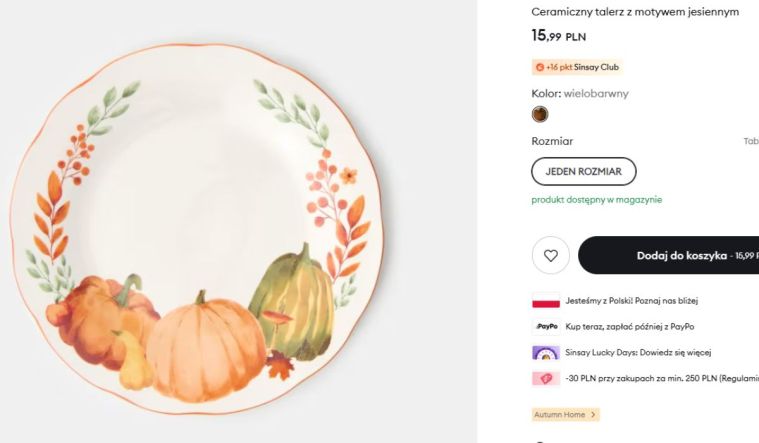Image resolution: width=759 pixels, height=443 pixels.
Task: Click the +16 pkt Sinsay Club badge
Action: pyautogui.click(x=577, y=67)
